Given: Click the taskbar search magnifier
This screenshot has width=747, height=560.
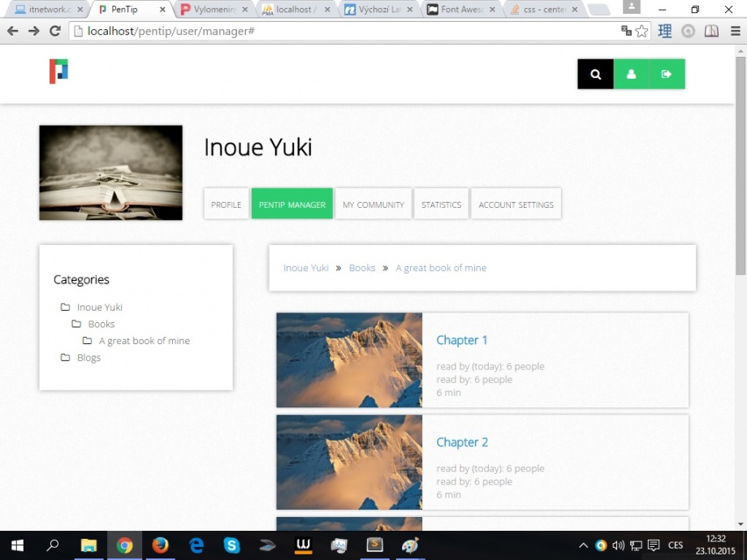Looking at the screenshot, I should (53, 545).
